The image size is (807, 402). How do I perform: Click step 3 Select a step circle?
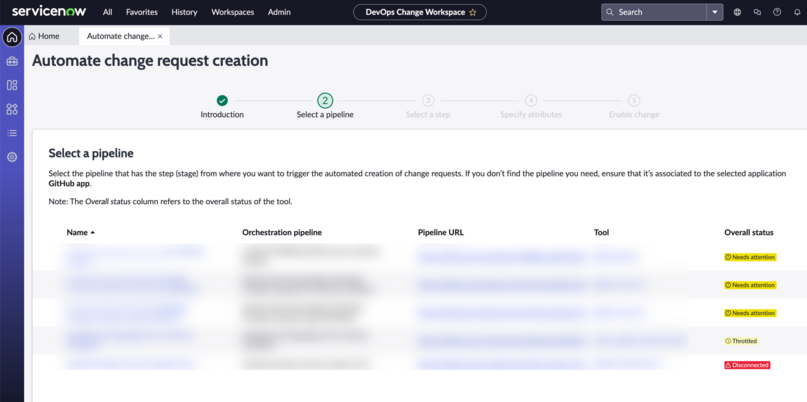428,100
